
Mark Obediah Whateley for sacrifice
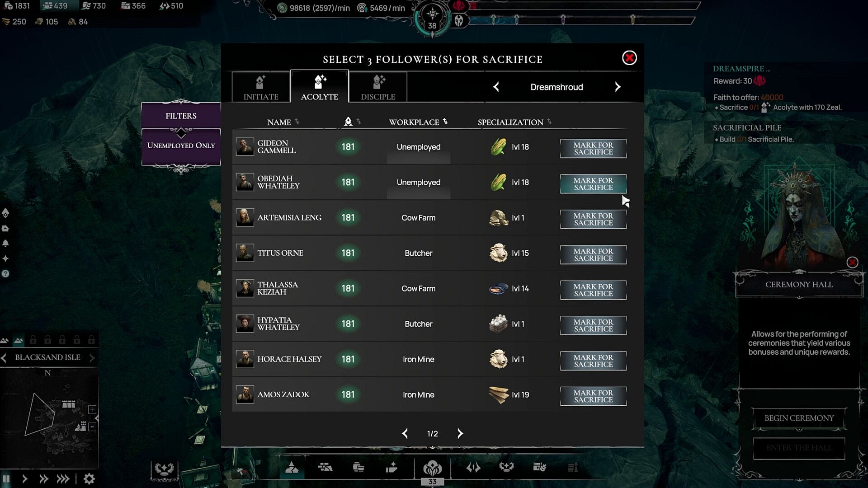[593, 184]
